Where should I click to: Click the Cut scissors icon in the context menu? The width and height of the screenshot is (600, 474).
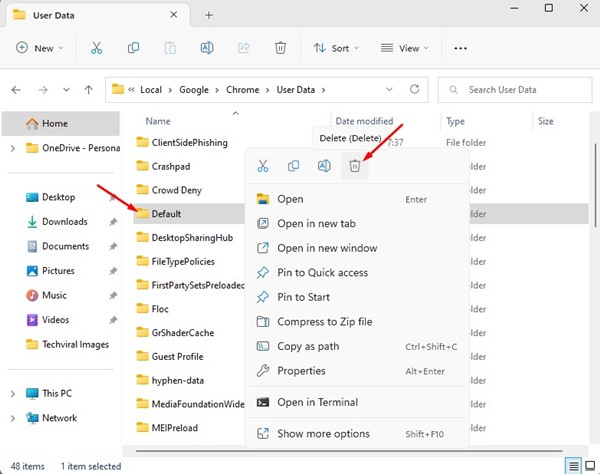263,166
